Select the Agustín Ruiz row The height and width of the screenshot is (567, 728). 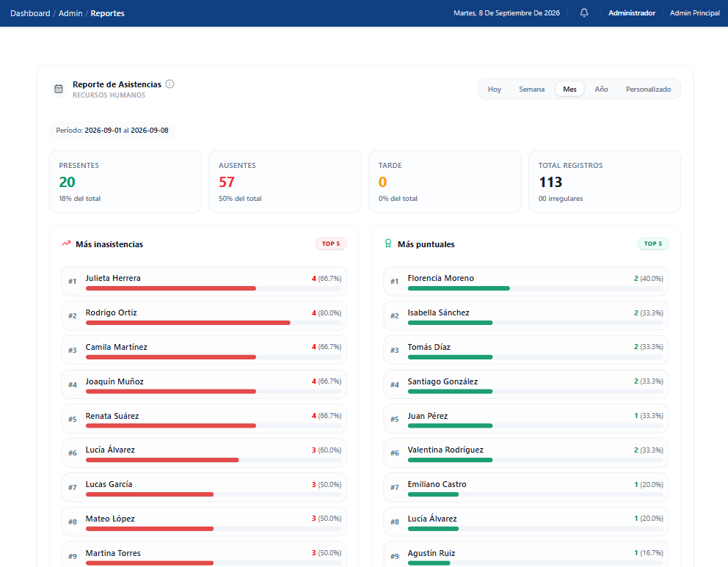[x=525, y=555]
